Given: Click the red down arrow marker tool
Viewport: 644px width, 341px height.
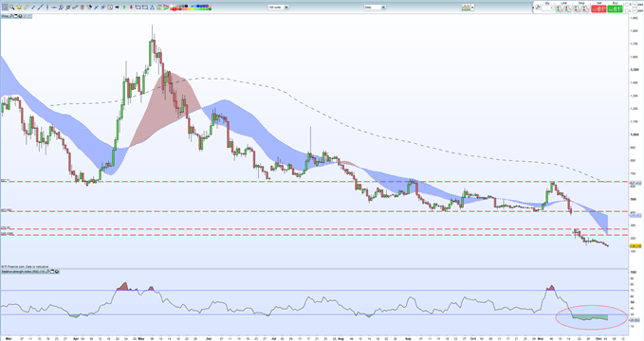Looking at the screenshot, I should [131, 7].
